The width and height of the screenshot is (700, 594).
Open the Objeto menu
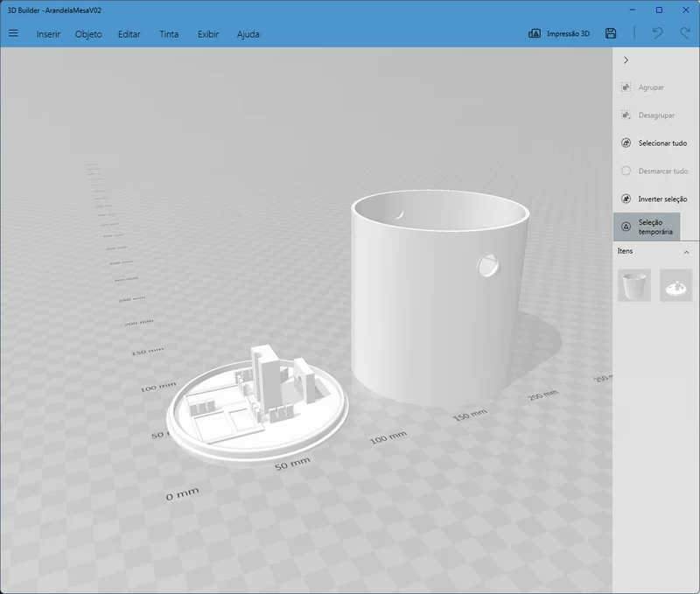coord(88,34)
